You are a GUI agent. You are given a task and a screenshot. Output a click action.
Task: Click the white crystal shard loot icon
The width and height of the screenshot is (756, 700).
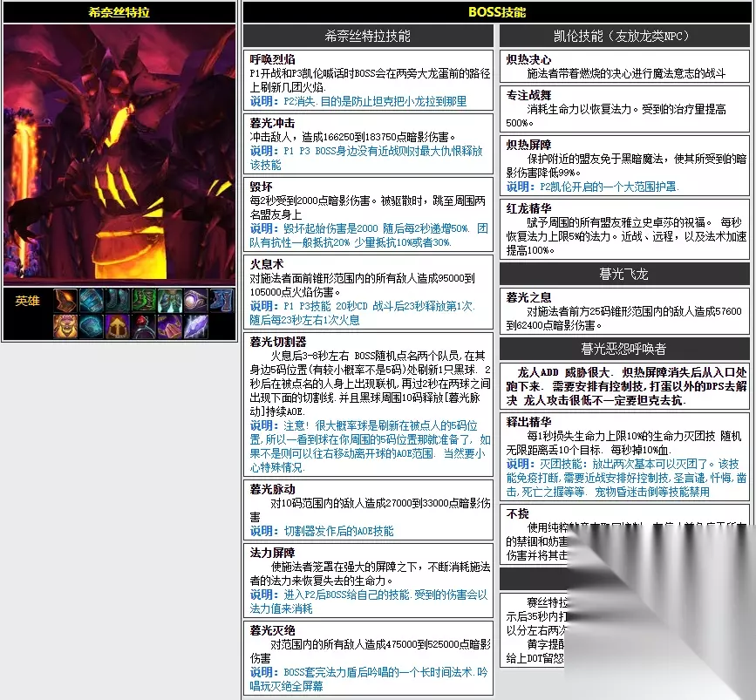tap(195, 326)
